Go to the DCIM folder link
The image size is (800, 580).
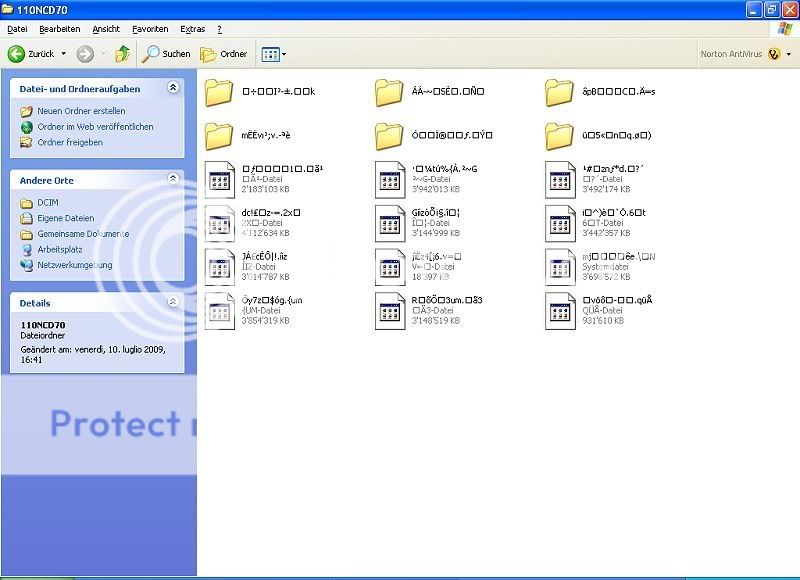click(47, 203)
